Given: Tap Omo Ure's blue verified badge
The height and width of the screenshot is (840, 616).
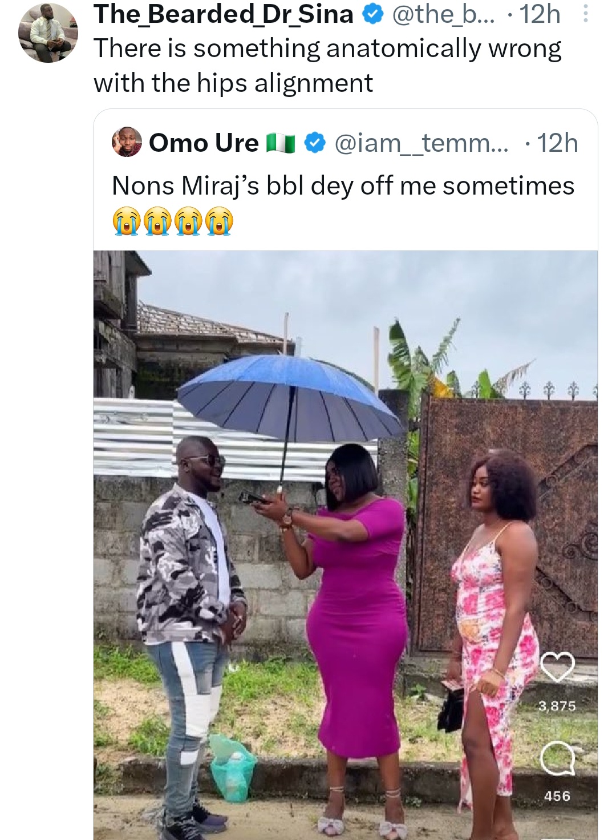Looking at the screenshot, I should [x=314, y=143].
